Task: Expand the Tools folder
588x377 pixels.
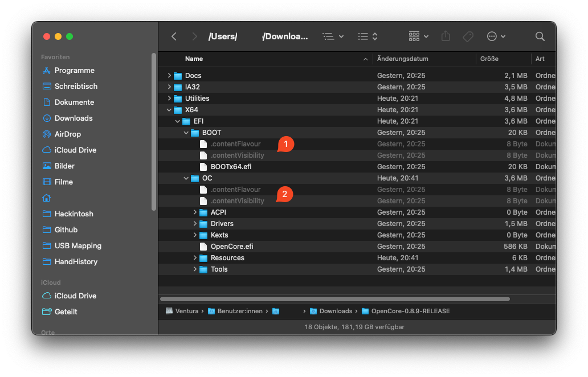Action: [x=195, y=269]
